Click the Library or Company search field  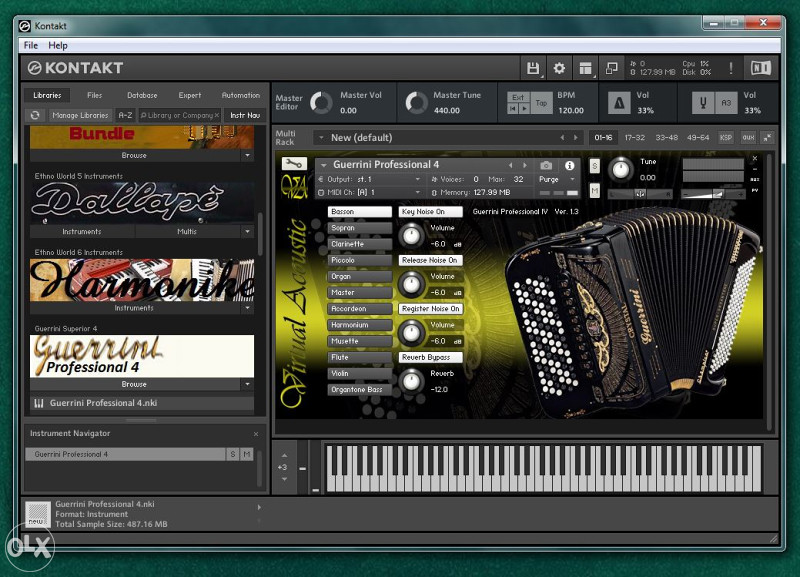179,115
